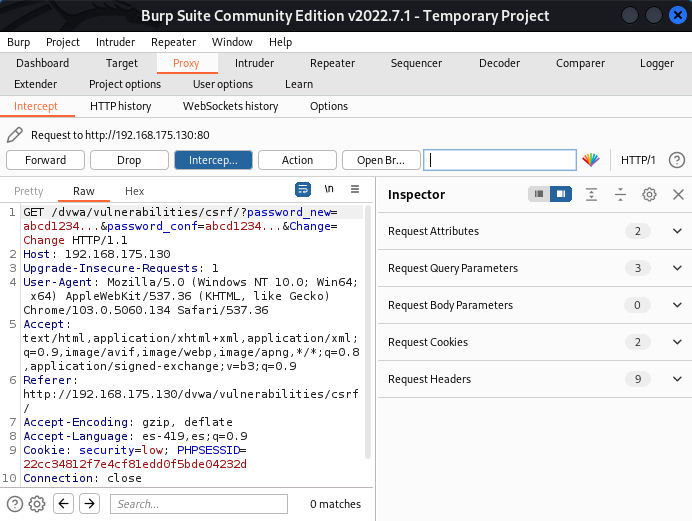Open the Repeater menu in menu bar
Viewport: 692px width, 521px height.
pos(173,42)
